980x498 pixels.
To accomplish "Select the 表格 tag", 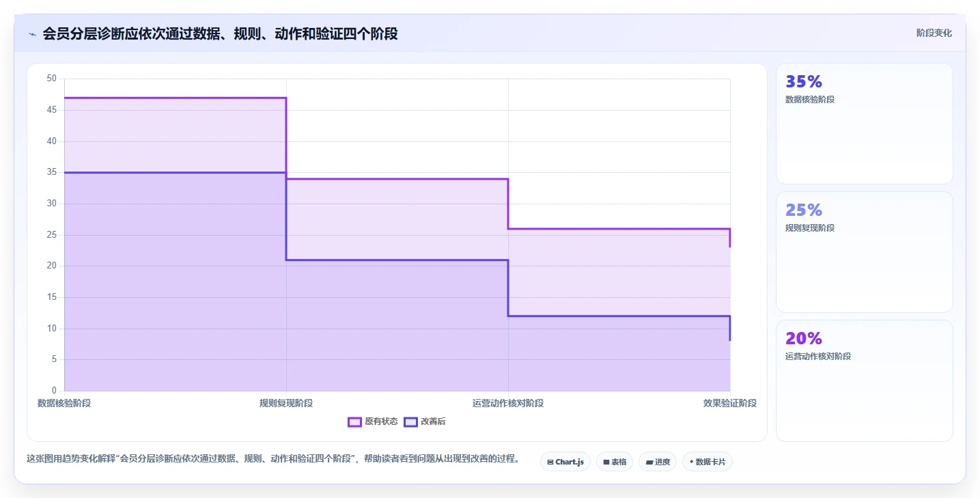I will point(615,462).
